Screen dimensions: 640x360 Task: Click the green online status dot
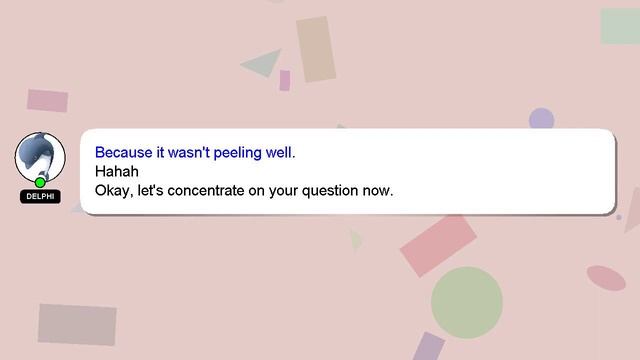pos(40,182)
